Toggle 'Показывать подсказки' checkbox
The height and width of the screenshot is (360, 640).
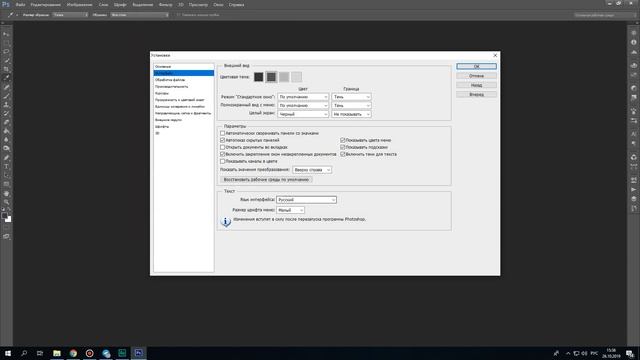pos(343,147)
